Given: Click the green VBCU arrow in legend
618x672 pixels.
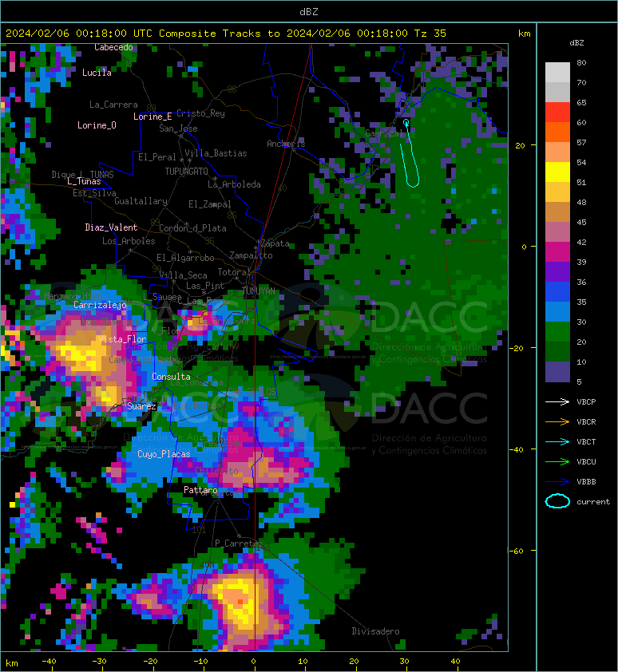Looking at the screenshot, I should pyautogui.click(x=557, y=461).
